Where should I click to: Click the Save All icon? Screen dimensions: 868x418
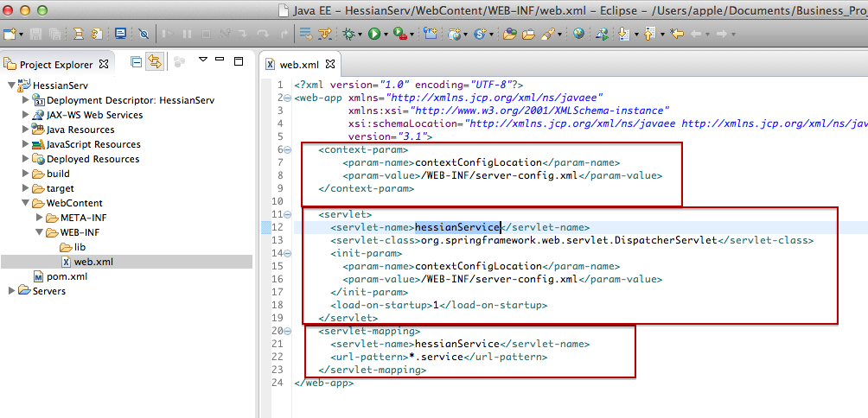54,34
